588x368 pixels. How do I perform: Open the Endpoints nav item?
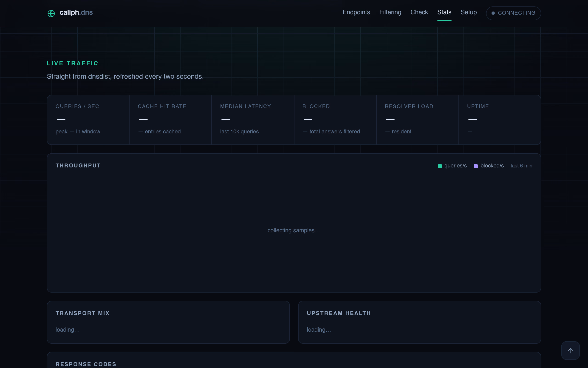356,12
